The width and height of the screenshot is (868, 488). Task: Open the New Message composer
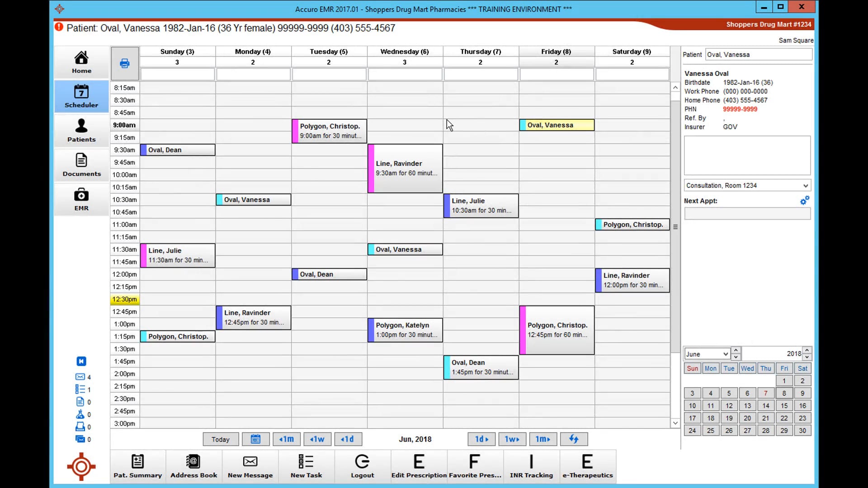point(250,466)
